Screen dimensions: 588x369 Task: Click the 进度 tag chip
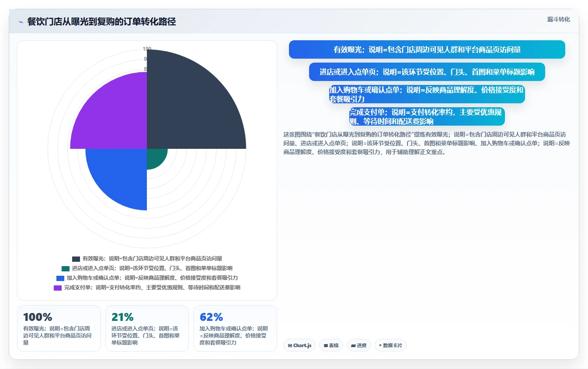[358, 345]
